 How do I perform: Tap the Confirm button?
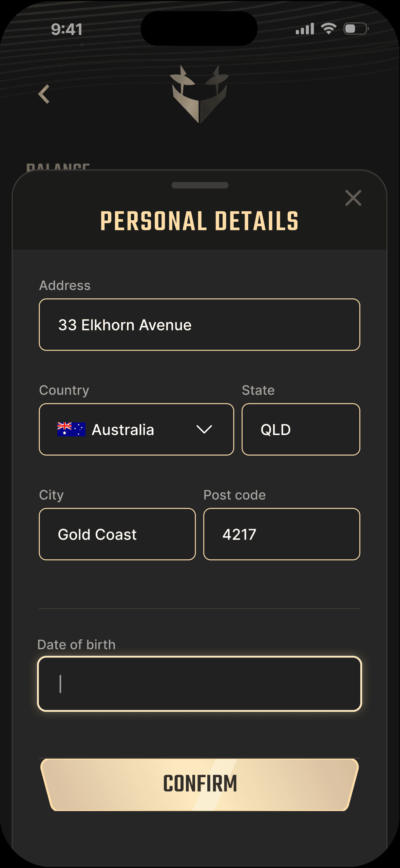coord(199,784)
